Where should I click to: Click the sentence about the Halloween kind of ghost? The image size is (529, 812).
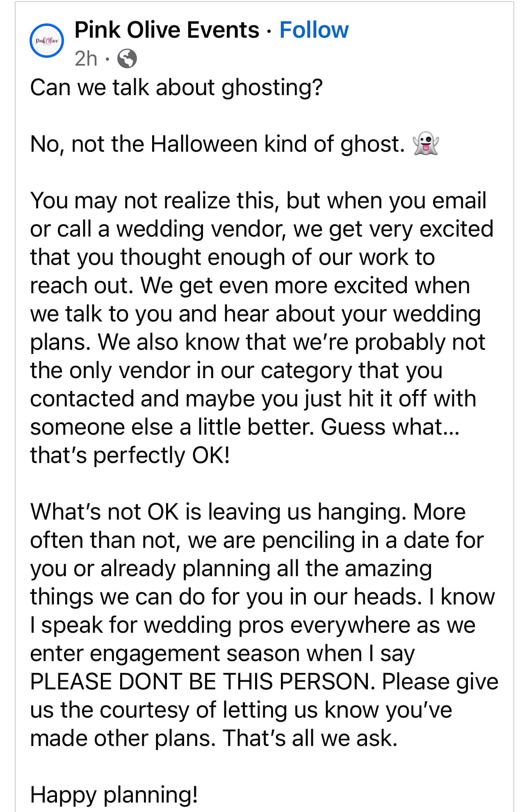[218, 144]
